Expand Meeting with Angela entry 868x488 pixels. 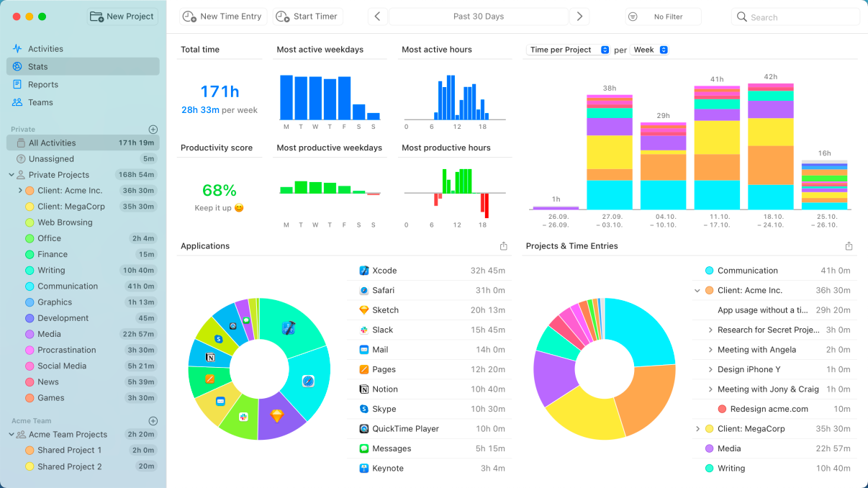click(x=710, y=350)
